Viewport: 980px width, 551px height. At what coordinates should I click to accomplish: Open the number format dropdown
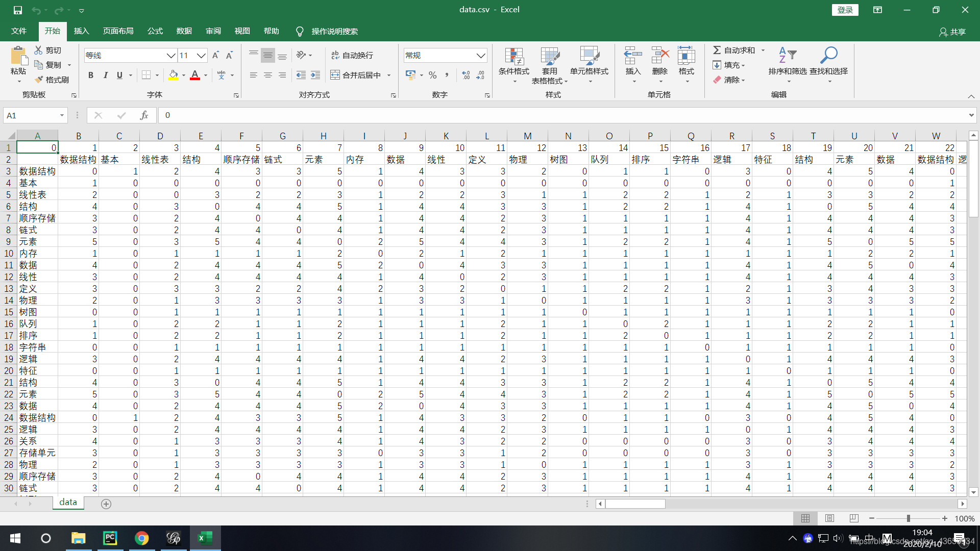480,55
